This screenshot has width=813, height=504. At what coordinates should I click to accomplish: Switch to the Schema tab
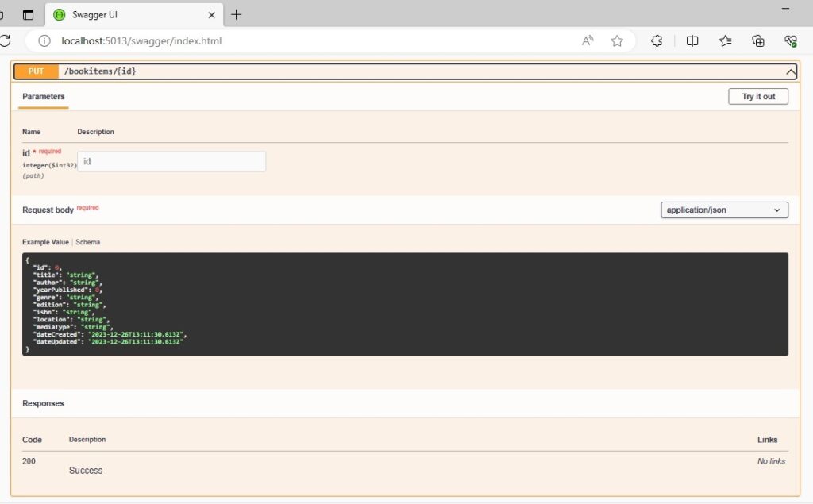(87, 242)
